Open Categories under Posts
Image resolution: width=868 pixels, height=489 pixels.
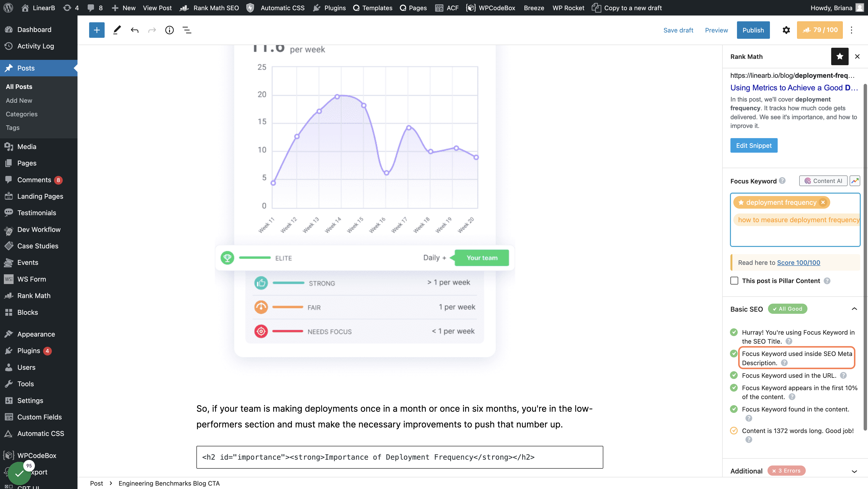22,114
